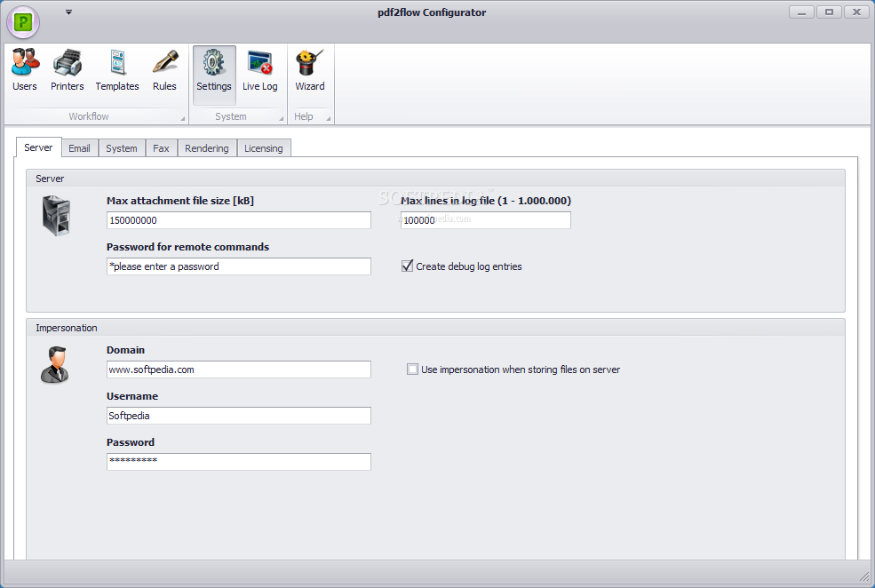Click the Max lines in log file field

click(486, 220)
